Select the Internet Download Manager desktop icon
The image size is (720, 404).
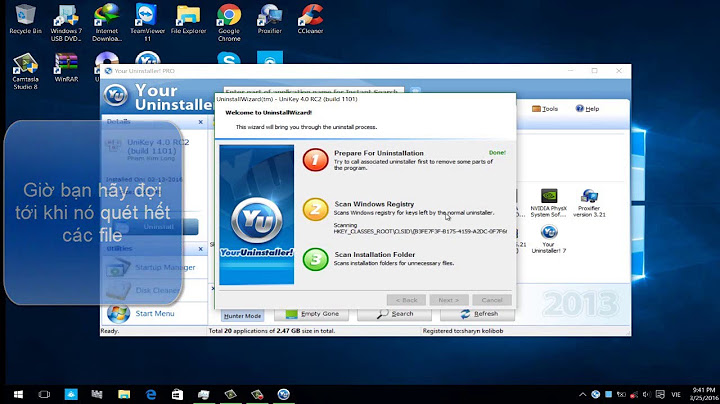[107, 22]
